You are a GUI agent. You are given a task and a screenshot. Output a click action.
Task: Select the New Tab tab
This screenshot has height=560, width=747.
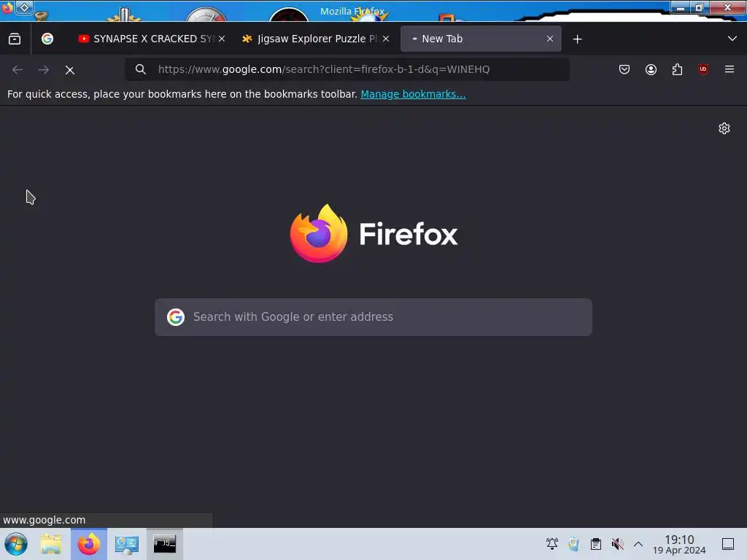(x=480, y=39)
